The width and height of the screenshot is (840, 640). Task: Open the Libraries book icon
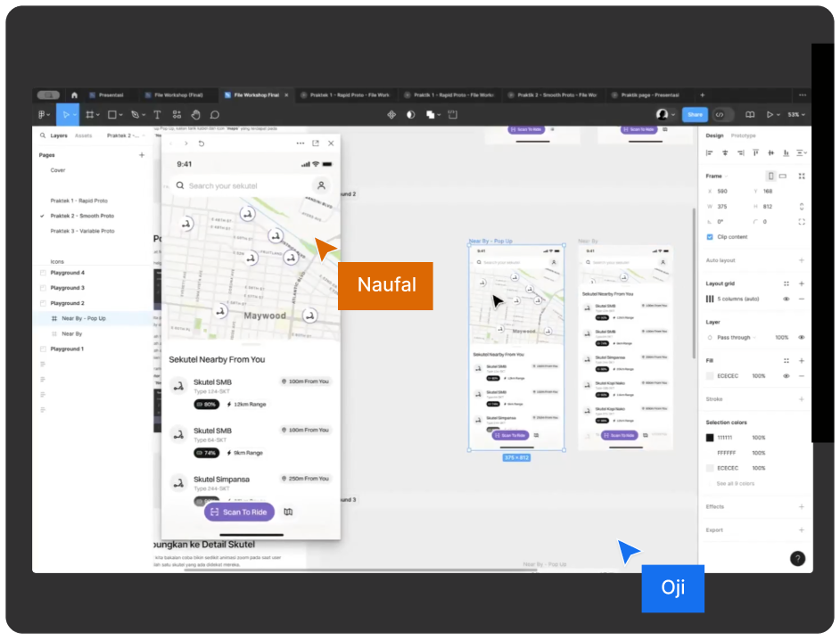750,115
